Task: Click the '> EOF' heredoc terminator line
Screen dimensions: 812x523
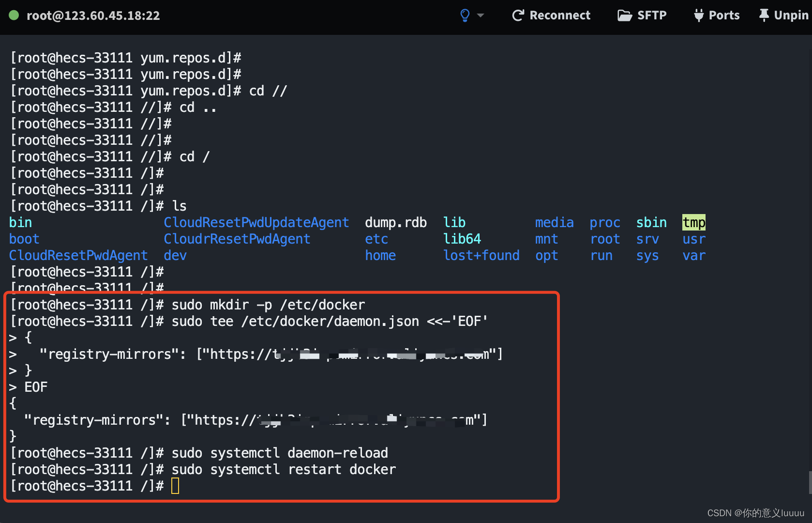Action: [x=29, y=387]
